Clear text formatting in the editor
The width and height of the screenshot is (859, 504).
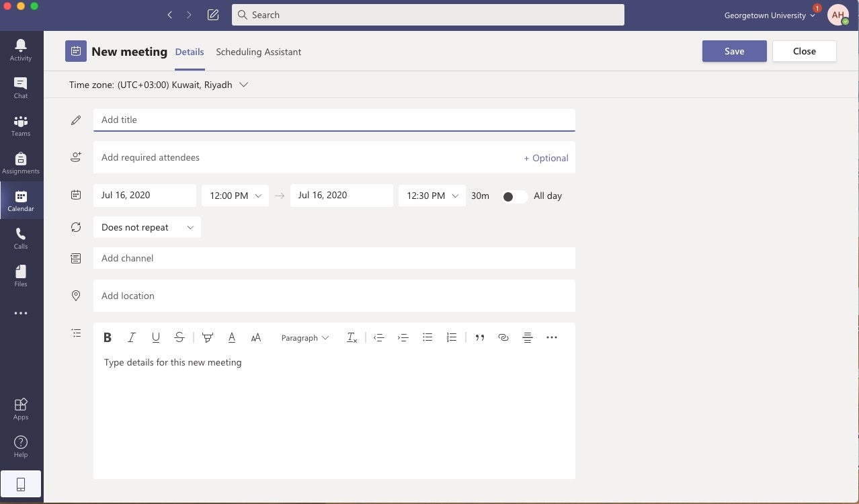click(352, 337)
